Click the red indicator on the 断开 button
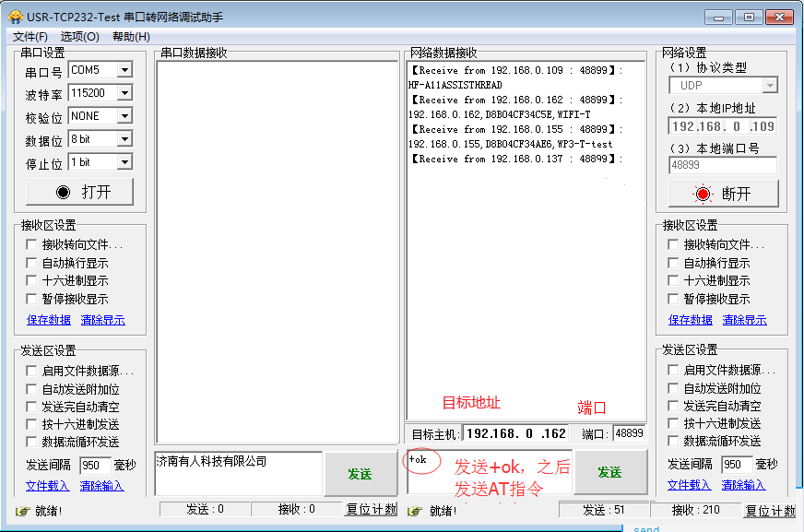Viewport: 804px width, 532px height. [x=703, y=194]
